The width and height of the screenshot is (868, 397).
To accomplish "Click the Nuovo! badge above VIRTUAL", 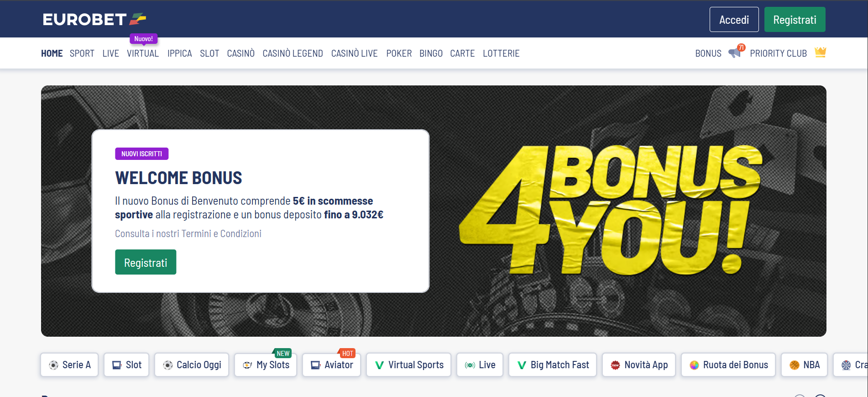I will (144, 39).
